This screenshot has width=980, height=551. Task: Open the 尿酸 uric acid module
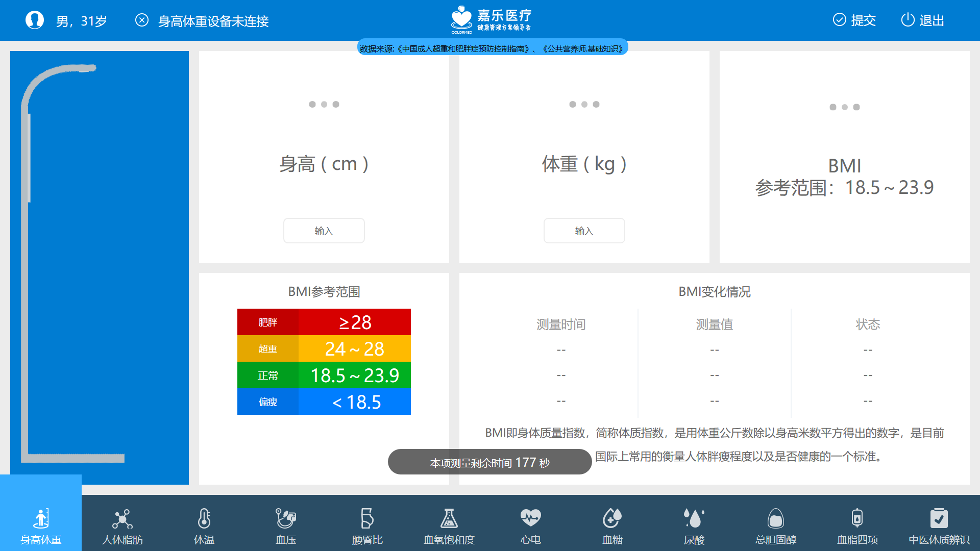coord(694,523)
